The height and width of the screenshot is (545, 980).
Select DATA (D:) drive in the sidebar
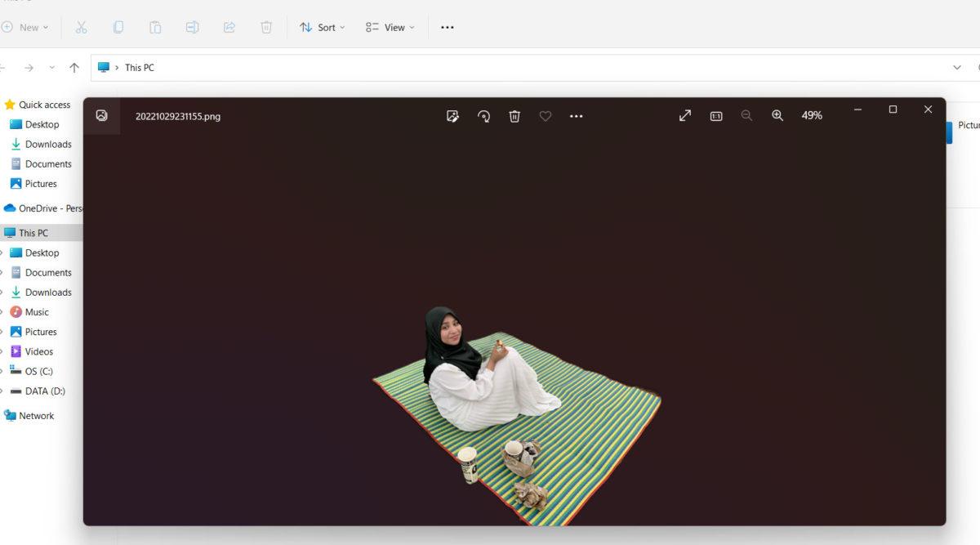[45, 391]
